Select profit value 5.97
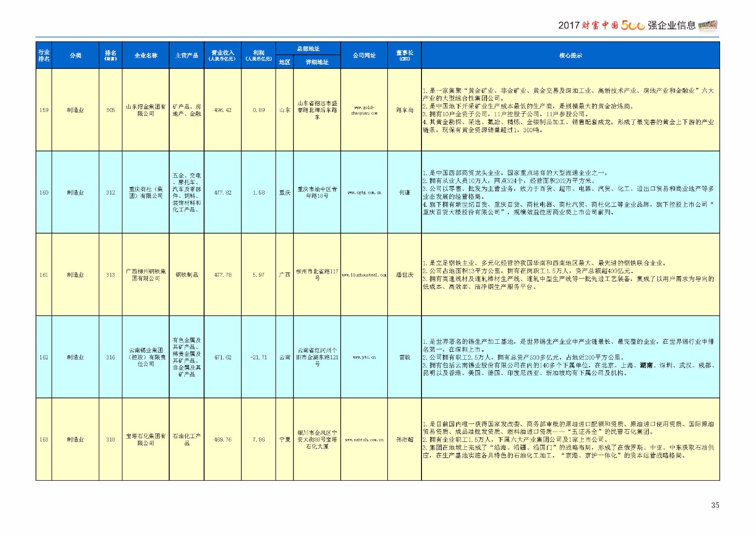756x534 pixels. point(258,275)
